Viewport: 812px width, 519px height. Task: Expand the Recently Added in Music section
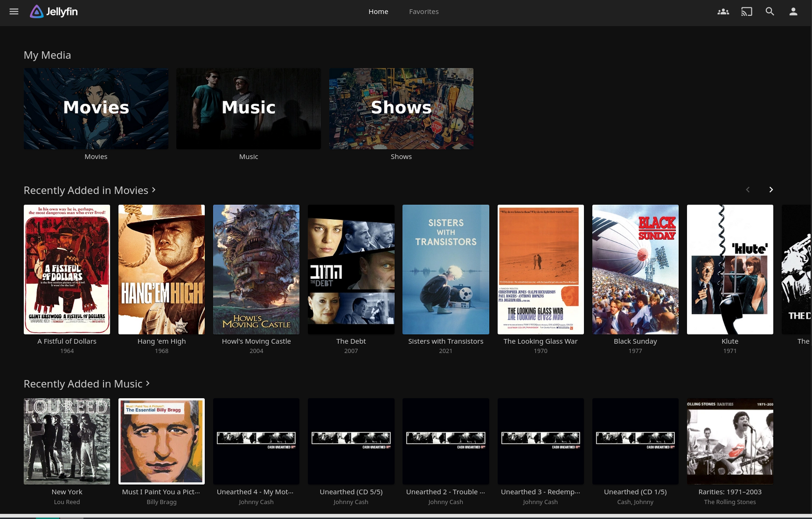pyautogui.click(x=87, y=384)
